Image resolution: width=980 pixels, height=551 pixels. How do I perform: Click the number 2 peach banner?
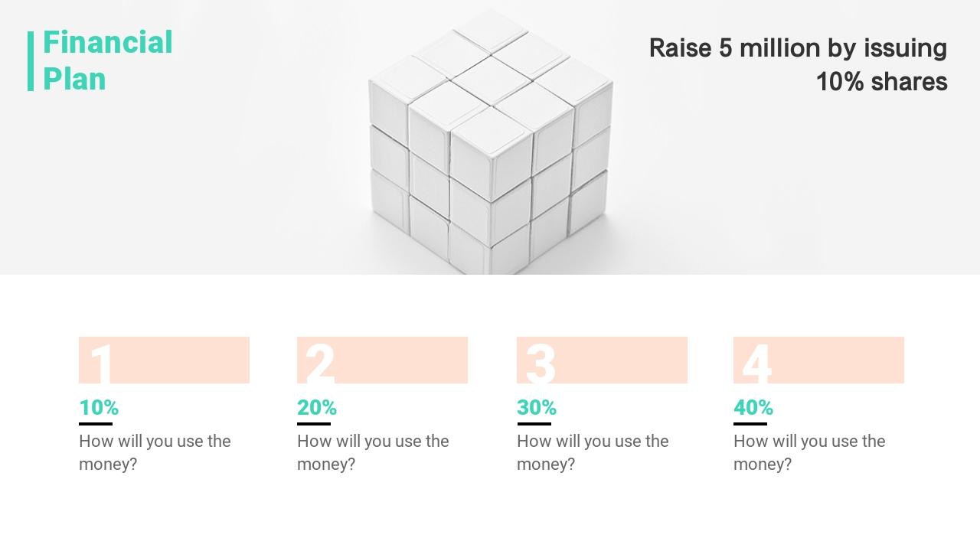click(382, 360)
